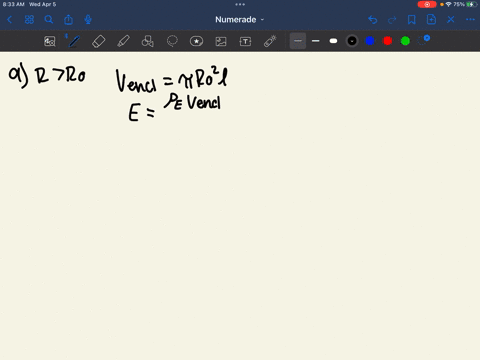This screenshot has height=360, width=480.
Task: Select the Text box tool
Action: (x=245, y=41)
